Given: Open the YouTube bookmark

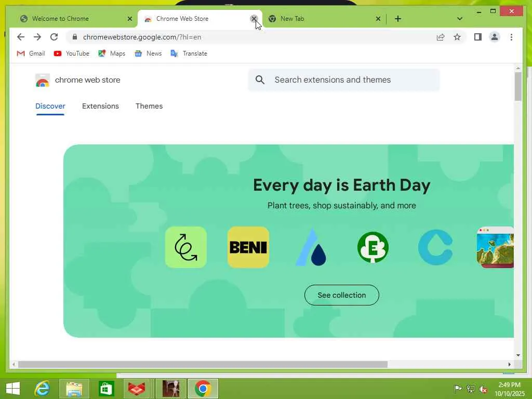Looking at the screenshot, I should (71, 54).
